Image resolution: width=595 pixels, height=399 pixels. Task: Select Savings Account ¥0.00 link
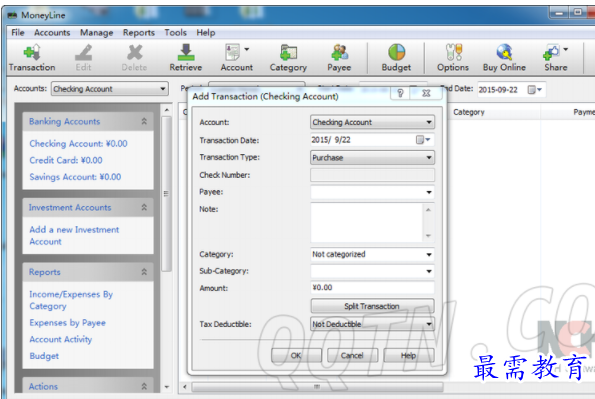75,177
